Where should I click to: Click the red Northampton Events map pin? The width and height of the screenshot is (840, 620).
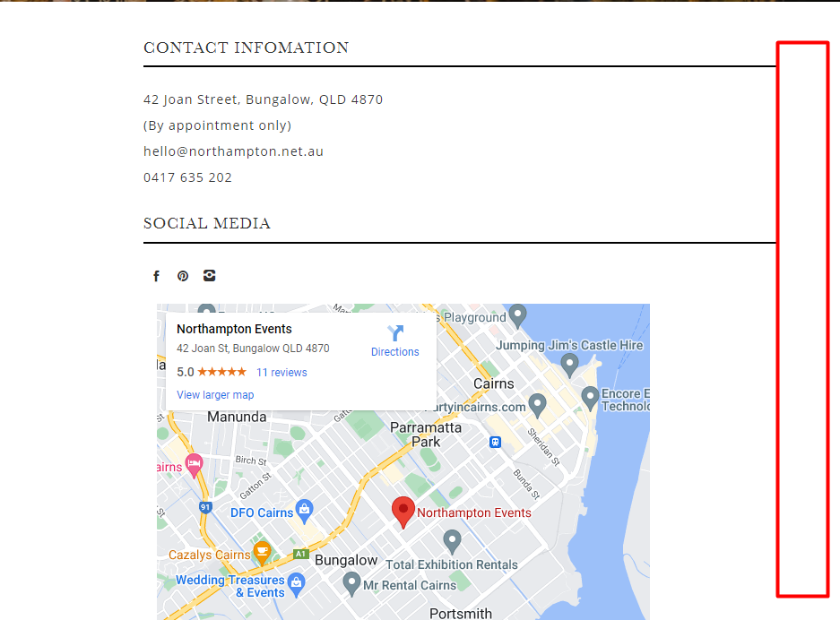pyautogui.click(x=403, y=512)
